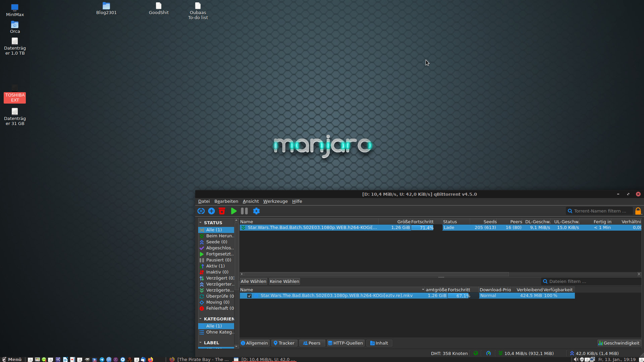Click the Keine Wählen button
The height and width of the screenshot is (362, 644).
tap(284, 281)
